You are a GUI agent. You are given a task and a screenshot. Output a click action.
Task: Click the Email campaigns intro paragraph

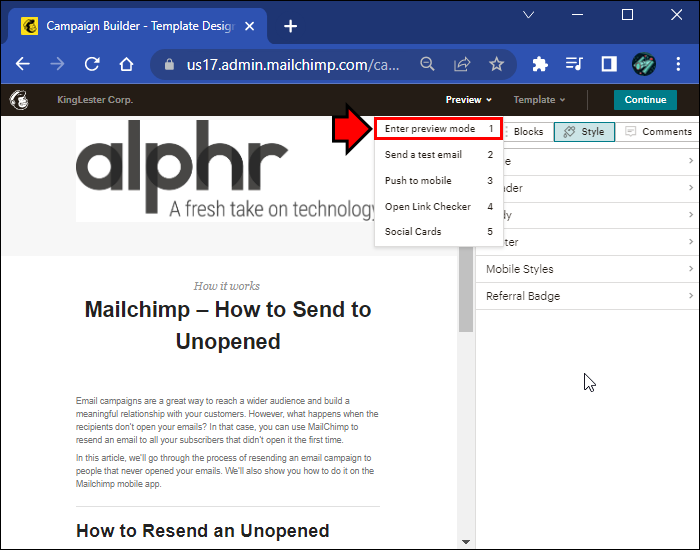(227, 420)
